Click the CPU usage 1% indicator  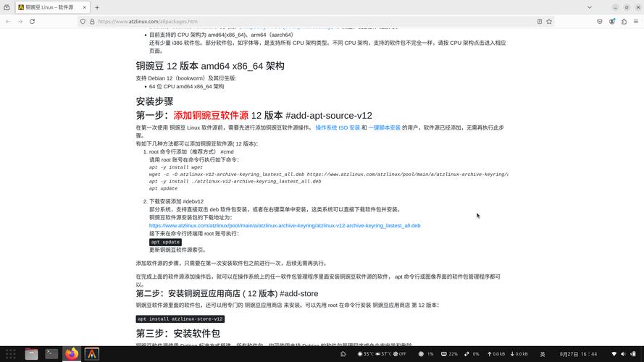[426, 354]
